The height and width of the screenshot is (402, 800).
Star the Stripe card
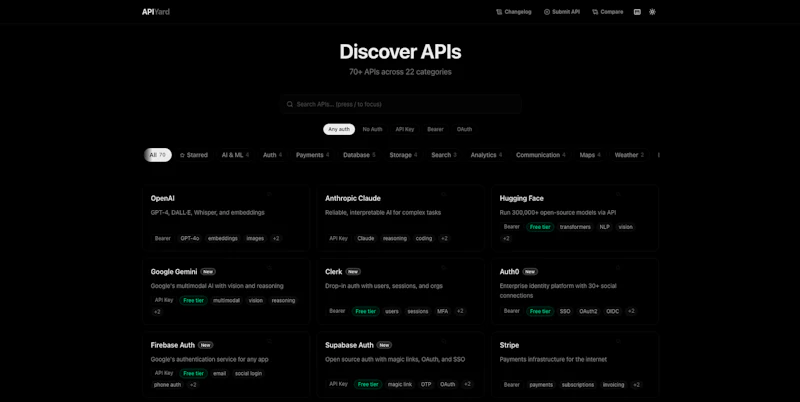618,341
